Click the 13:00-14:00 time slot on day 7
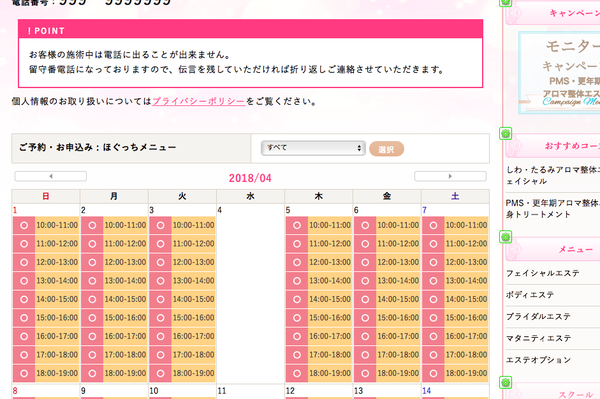Viewport: 600px width, 399px height. coord(466,281)
